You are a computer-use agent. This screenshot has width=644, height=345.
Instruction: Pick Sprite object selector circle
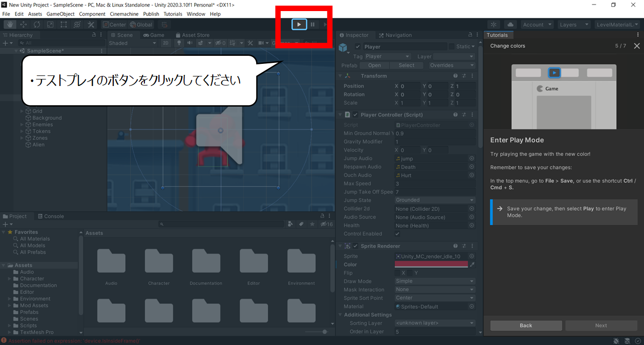point(471,256)
